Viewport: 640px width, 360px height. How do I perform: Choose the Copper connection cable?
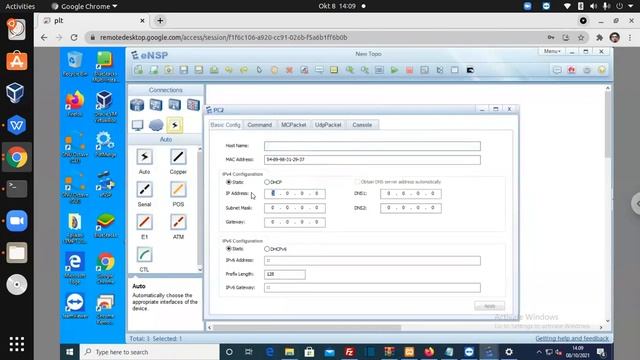click(178, 157)
